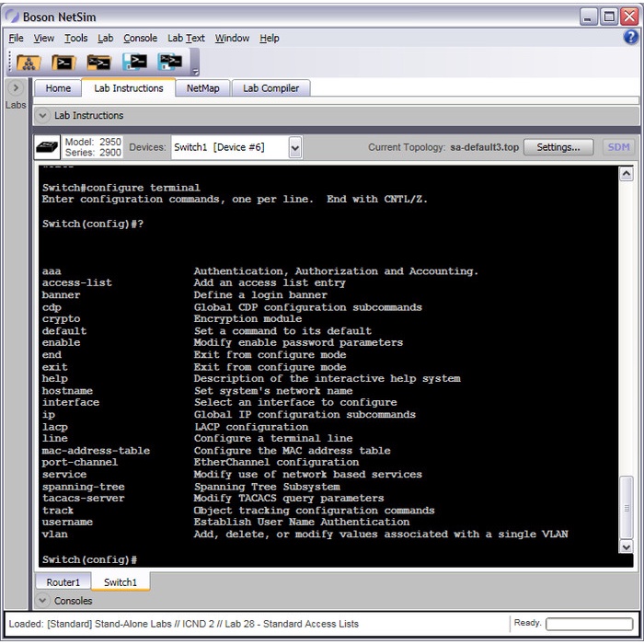Click the load multi-device config folder icon

(x=99, y=63)
